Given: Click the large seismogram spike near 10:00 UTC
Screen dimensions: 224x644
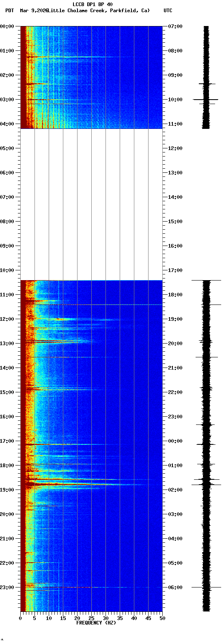Looking at the screenshot, I should [206, 99].
